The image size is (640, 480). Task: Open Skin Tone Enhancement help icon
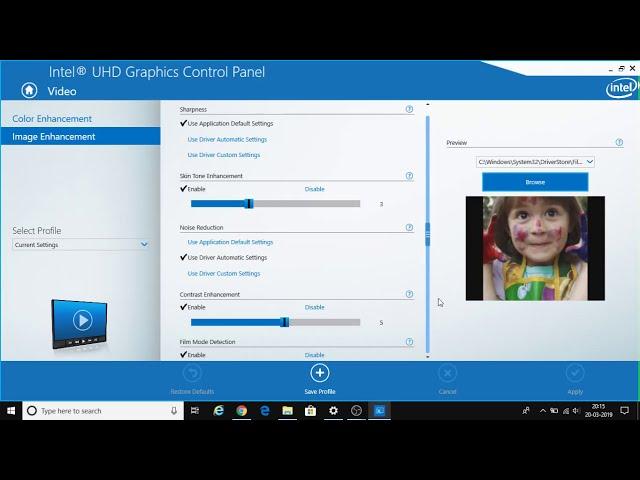coord(409,176)
